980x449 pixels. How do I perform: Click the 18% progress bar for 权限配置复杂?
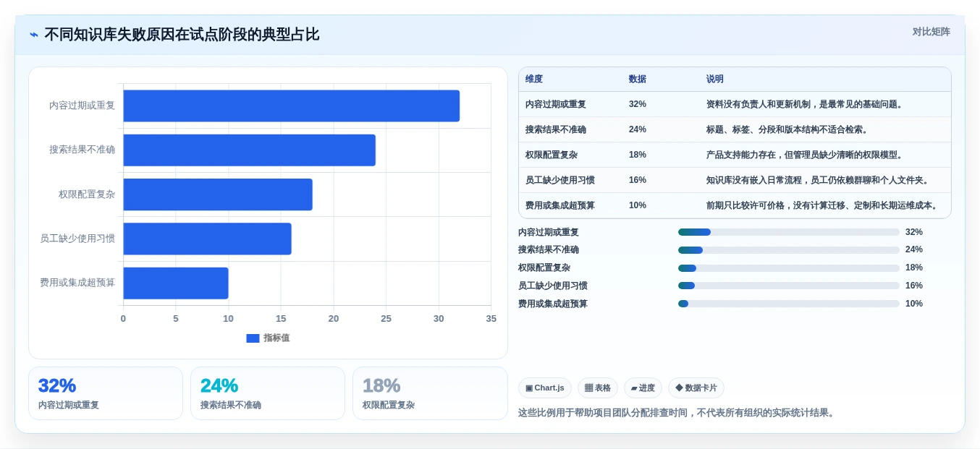pyautogui.click(x=789, y=268)
